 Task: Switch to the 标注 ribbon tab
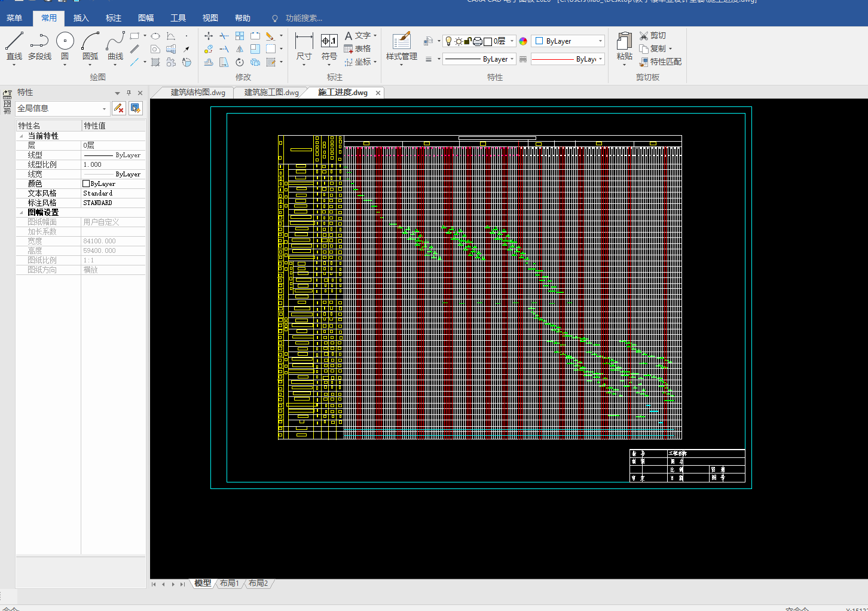click(x=114, y=19)
